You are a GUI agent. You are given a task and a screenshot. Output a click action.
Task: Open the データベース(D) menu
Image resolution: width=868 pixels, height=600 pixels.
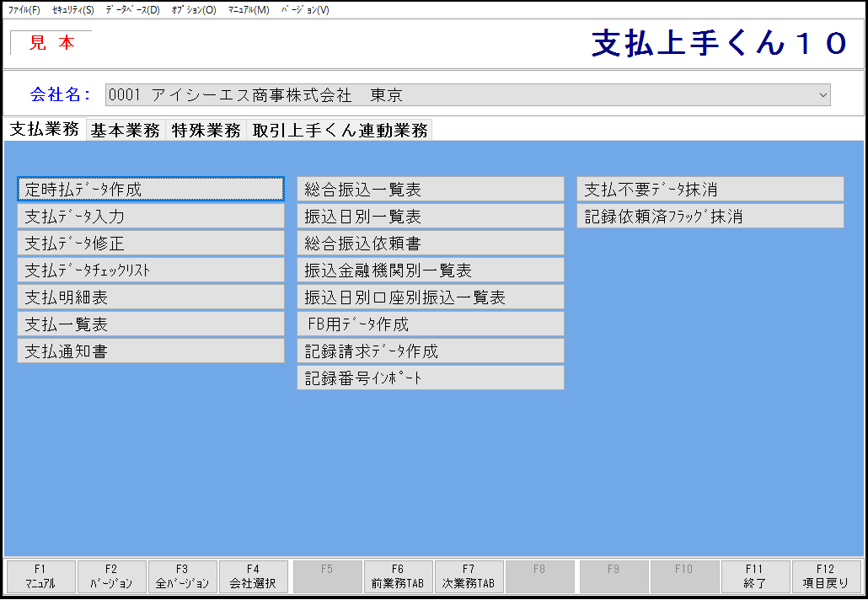[x=133, y=10]
